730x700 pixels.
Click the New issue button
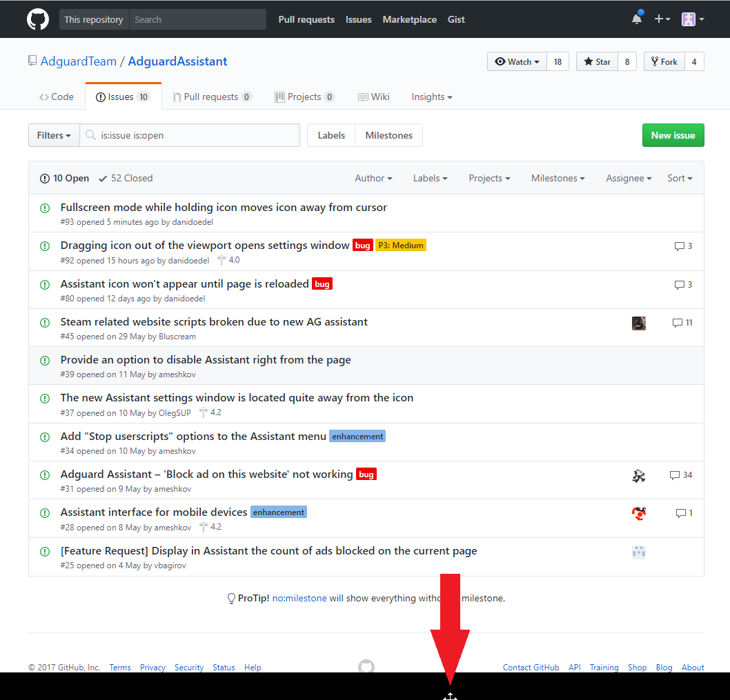(x=673, y=135)
